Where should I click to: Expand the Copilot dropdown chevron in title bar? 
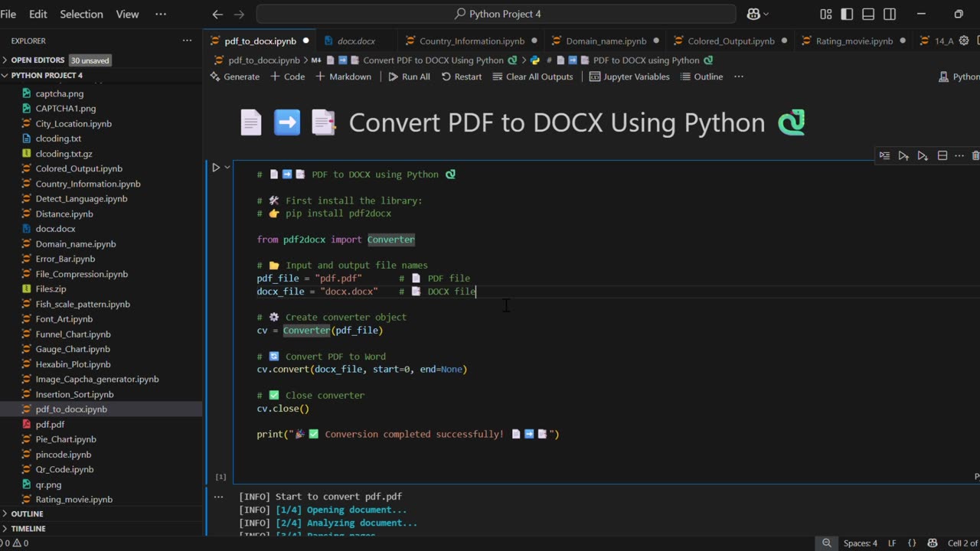point(768,14)
